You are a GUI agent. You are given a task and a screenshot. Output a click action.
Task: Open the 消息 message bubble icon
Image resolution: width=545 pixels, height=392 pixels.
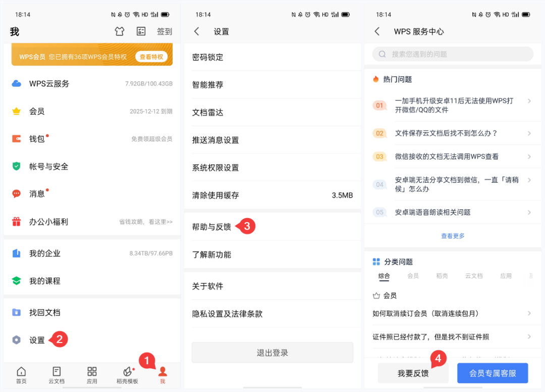pyautogui.click(x=16, y=194)
